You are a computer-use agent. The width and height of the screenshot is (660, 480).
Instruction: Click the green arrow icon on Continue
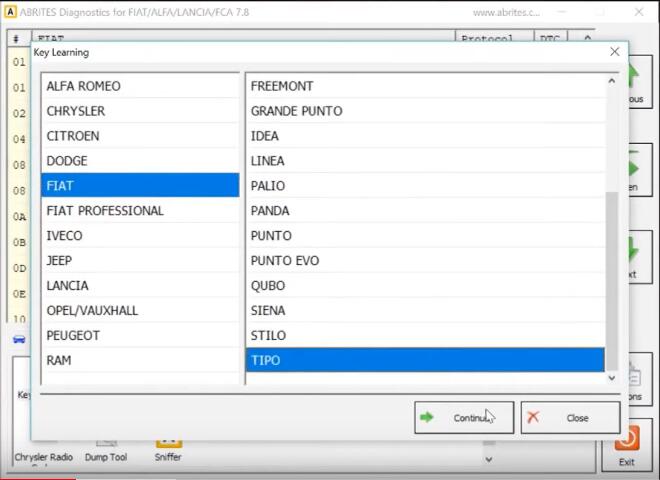[426, 417]
